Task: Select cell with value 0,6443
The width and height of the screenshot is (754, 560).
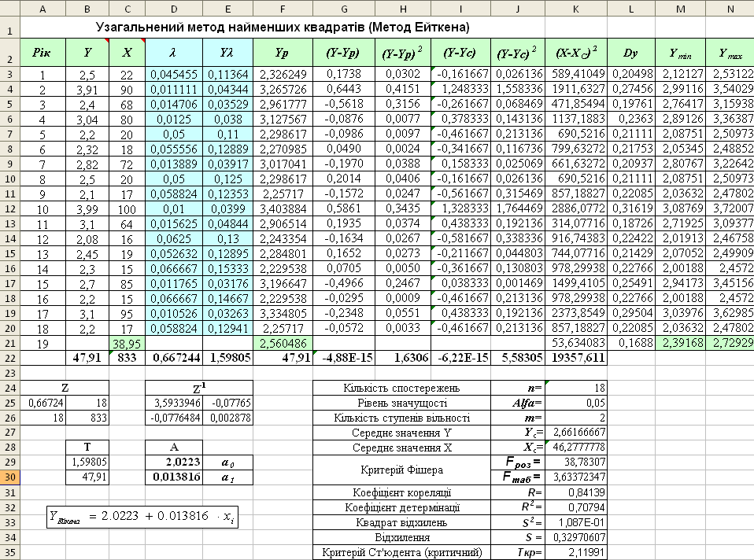Action: (344, 90)
